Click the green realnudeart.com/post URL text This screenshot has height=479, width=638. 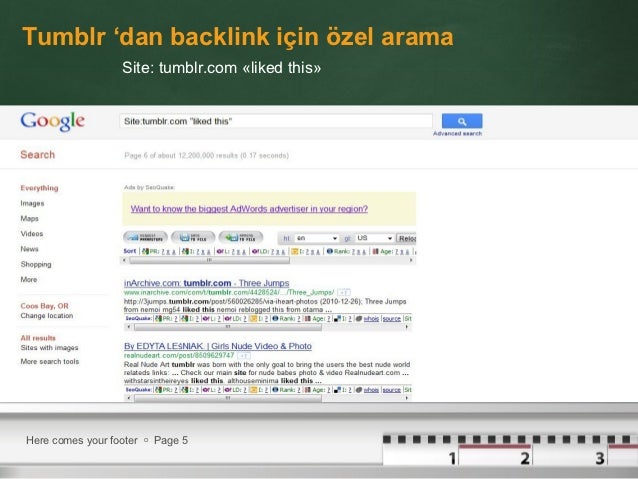tap(179, 356)
